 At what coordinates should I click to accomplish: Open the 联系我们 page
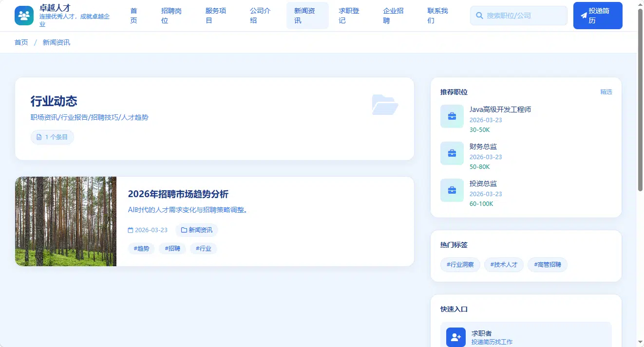point(437,16)
